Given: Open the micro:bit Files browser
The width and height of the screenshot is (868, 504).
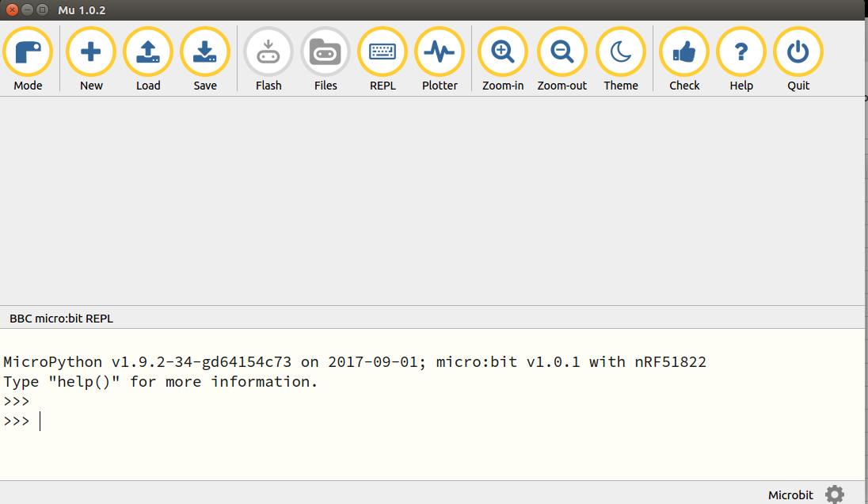Looking at the screenshot, I should (x=325, y=59).
